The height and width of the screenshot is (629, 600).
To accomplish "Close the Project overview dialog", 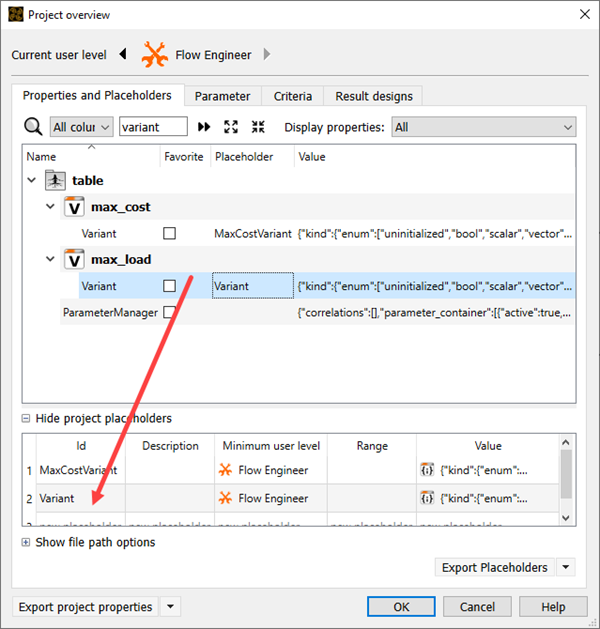I will point(585,14).
